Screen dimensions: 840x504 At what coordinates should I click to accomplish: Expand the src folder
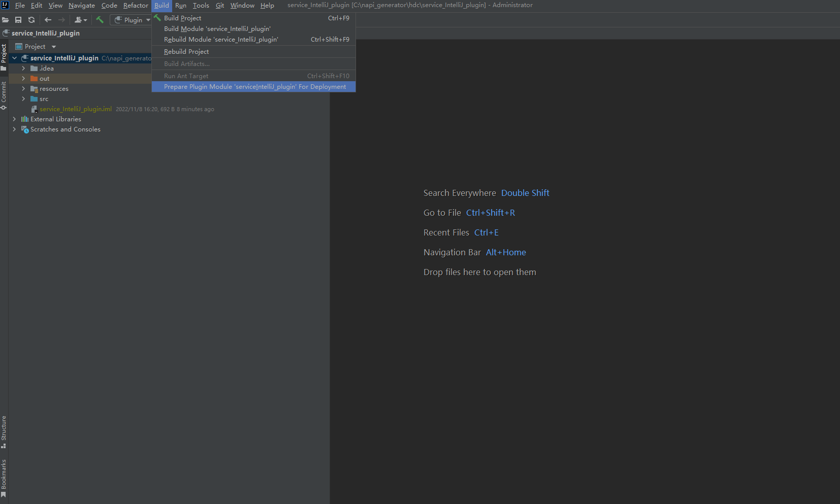point(23,99)
